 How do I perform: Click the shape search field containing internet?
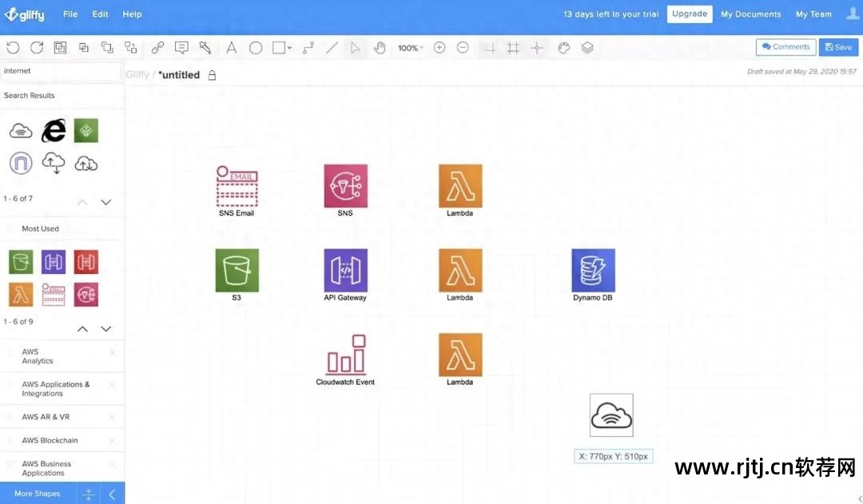click(x=61, y=71)
